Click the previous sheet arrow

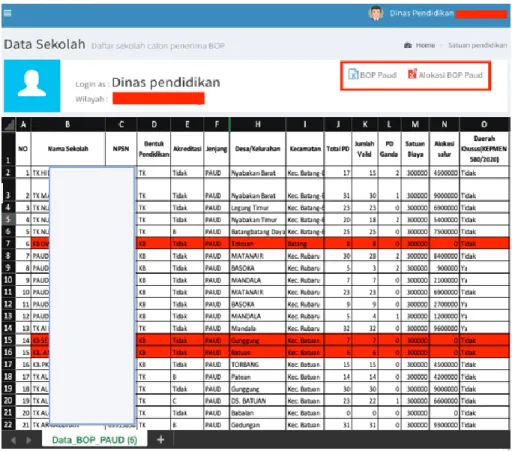[13, 440]
